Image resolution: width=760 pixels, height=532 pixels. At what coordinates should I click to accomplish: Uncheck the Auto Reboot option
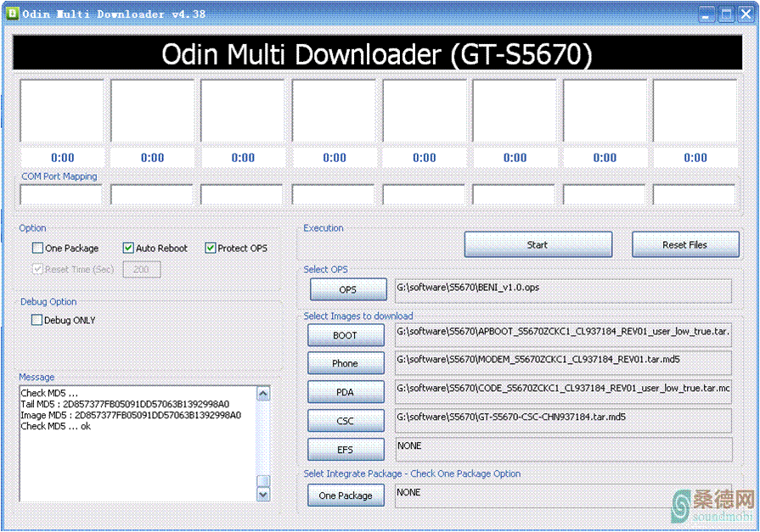(x=128, y=248)
